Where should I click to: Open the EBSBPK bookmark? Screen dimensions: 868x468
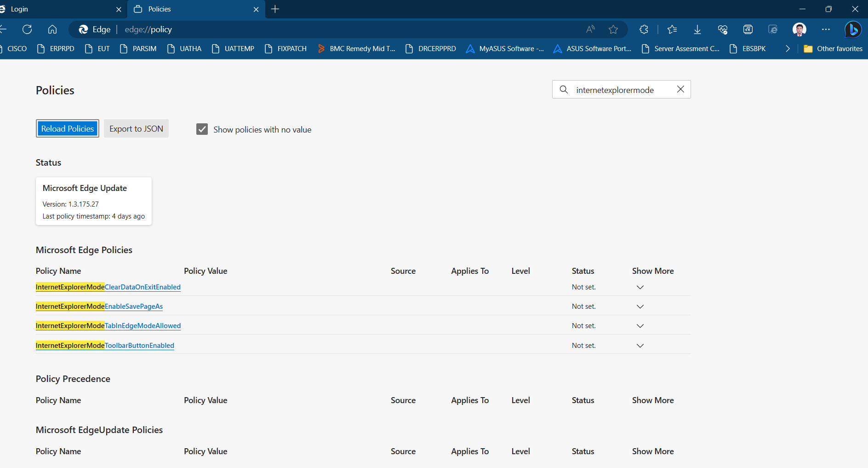click(748, 49)
